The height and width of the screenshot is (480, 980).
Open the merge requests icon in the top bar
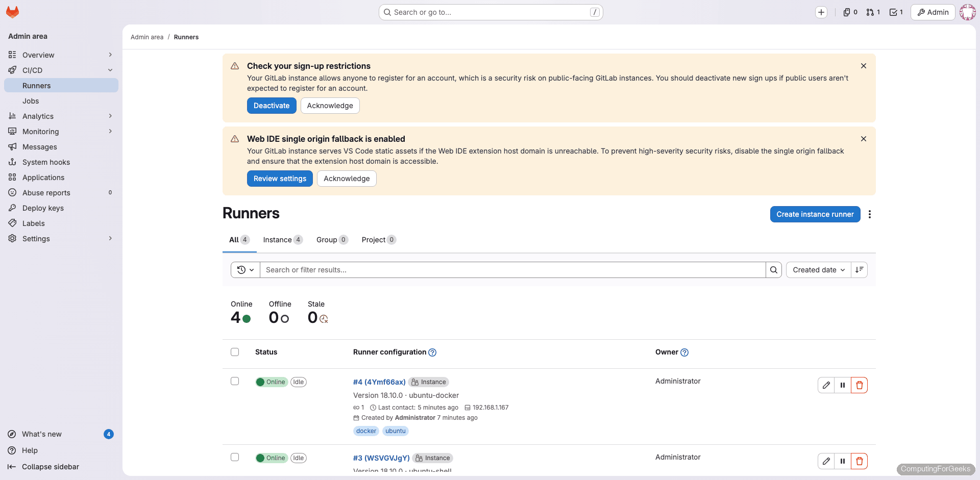[x=870, y=12]
